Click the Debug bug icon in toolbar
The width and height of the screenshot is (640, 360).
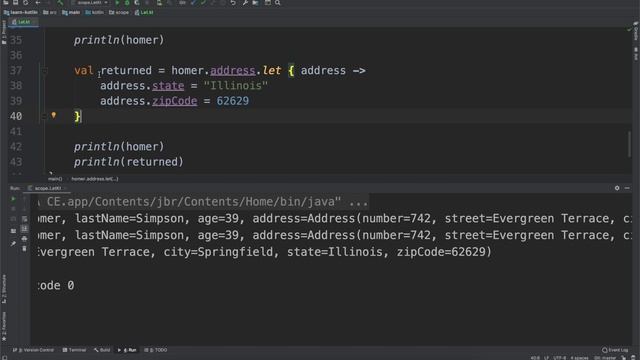point(127,2)
